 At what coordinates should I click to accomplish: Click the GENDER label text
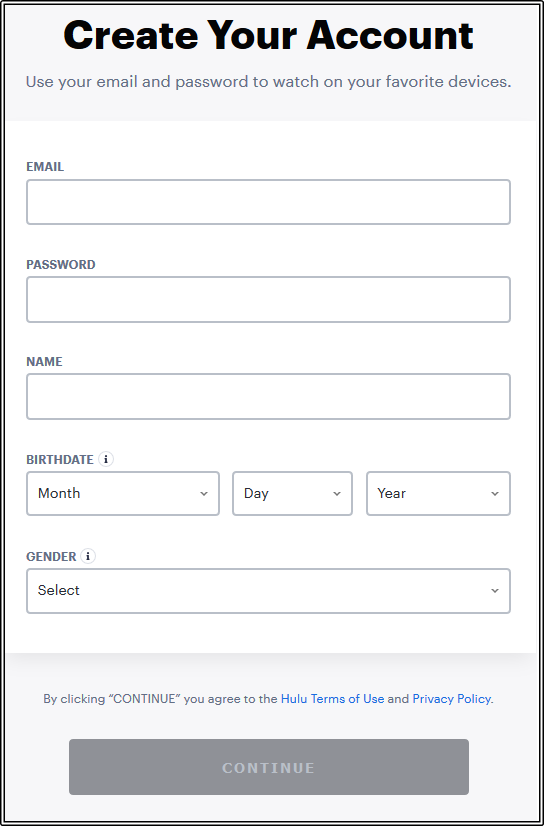[x=52, y=556]
